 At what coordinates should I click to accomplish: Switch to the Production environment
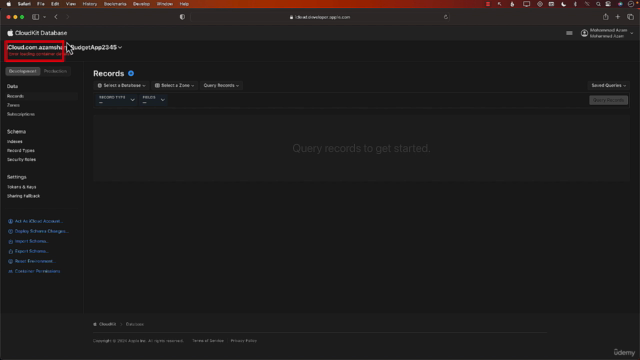55,71
